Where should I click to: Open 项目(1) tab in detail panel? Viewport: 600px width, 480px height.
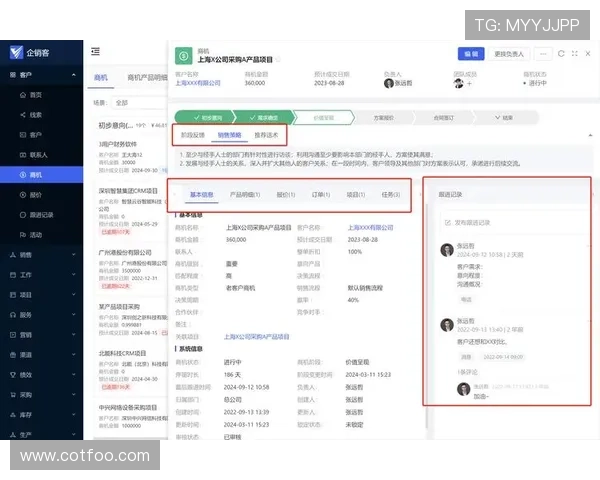click(x=355, y=194)
